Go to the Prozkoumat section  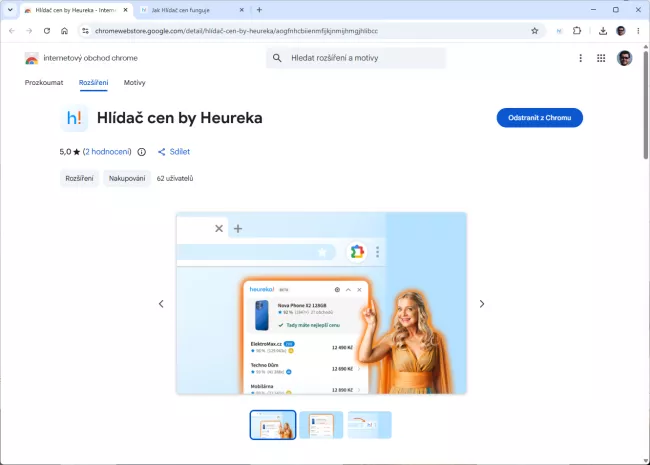coord(44,82)
